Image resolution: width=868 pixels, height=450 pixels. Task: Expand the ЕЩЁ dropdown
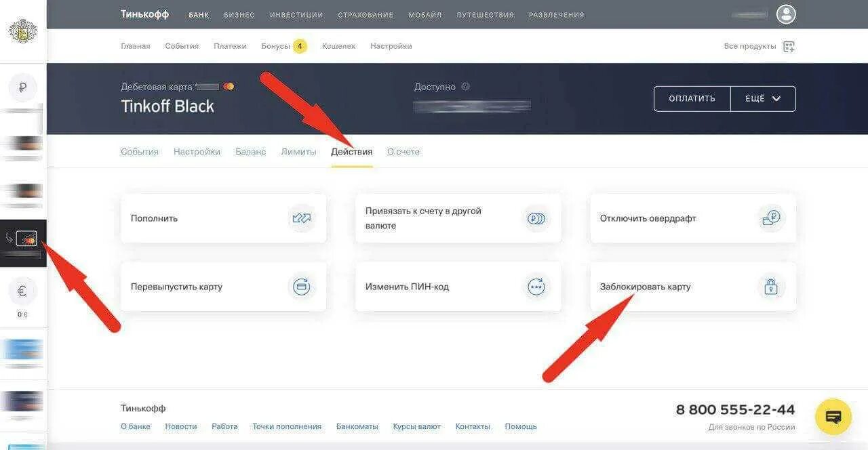(x=763, y=99)
